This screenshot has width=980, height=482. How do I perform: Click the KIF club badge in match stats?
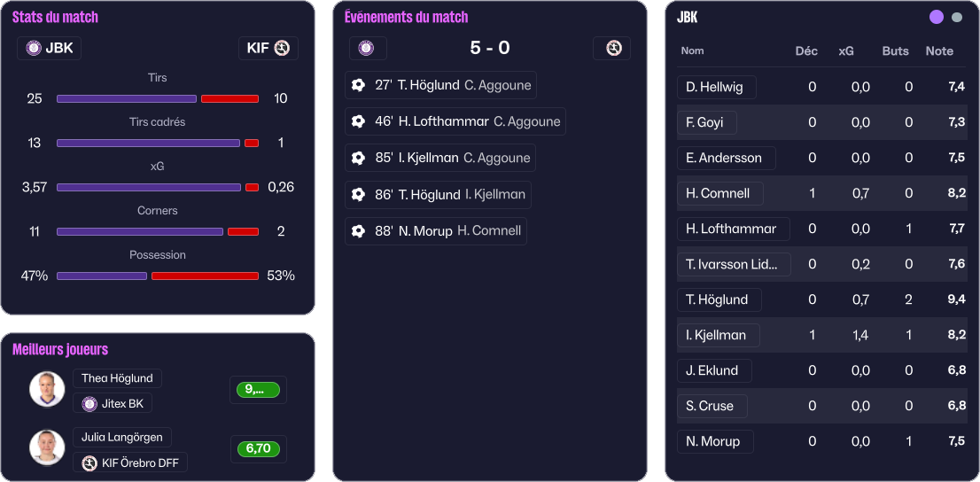point(282,49)
